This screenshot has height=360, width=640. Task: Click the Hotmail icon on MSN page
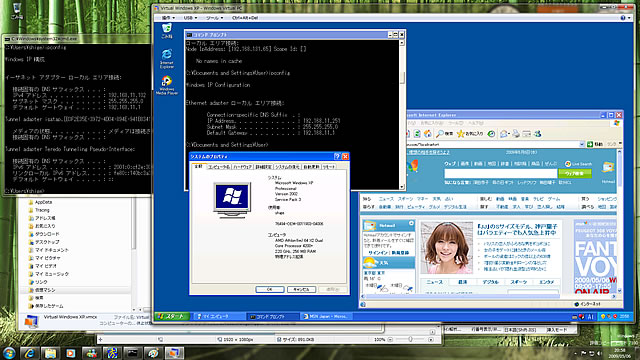608,167
